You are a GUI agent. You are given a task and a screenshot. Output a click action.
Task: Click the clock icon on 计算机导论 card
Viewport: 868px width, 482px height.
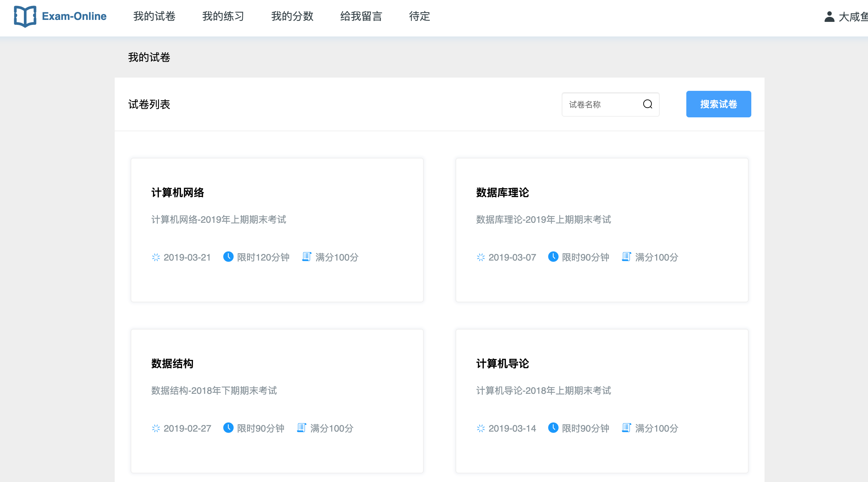[x=553, y=428]
